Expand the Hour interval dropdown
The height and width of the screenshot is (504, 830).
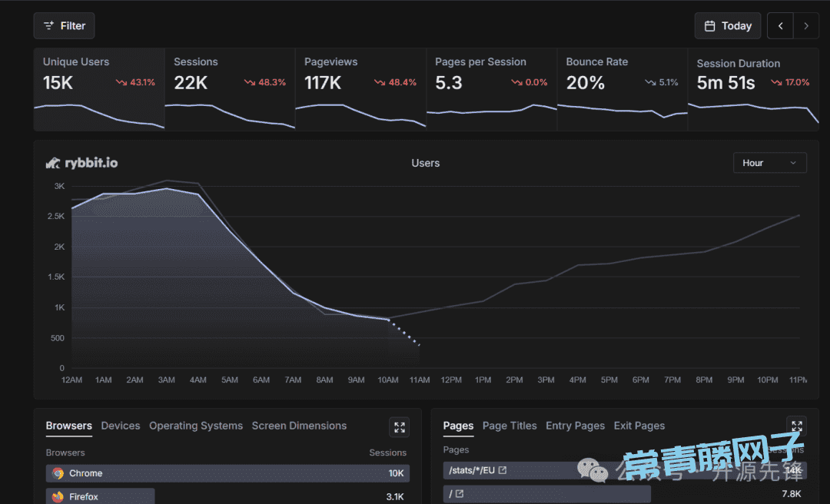pyautogui.click(x=769, y=163)
